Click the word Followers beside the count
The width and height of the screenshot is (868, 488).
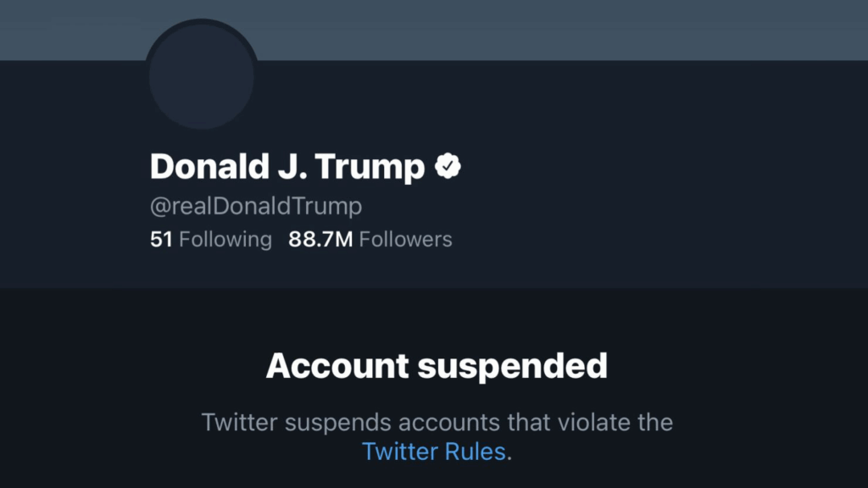click(x=405, y=239)
